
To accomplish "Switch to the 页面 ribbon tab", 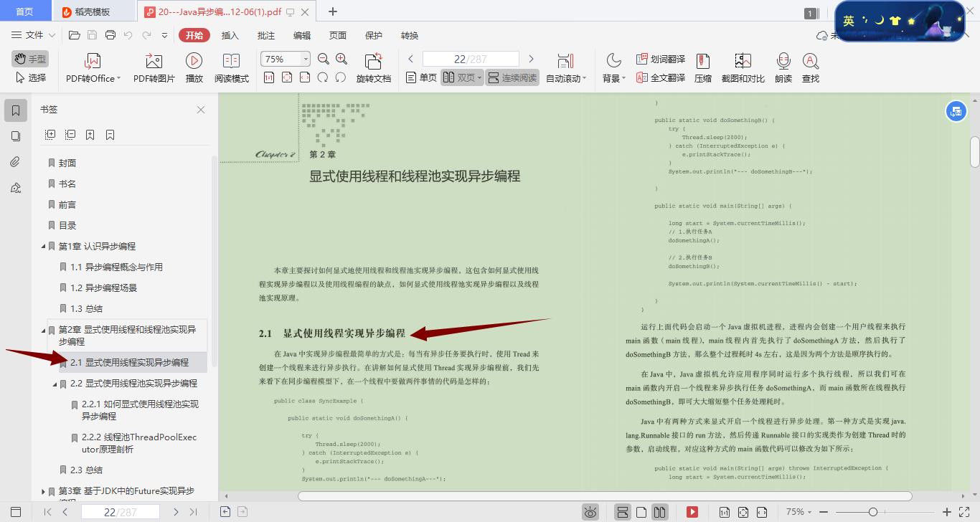I will 338,35.
